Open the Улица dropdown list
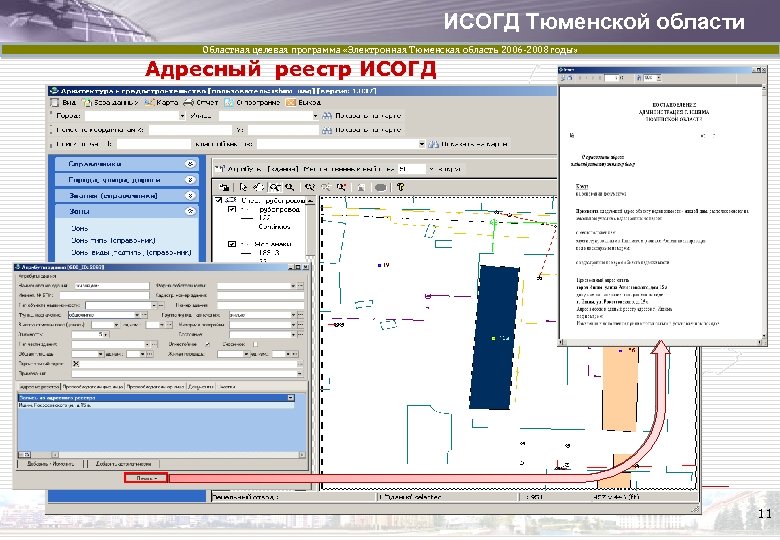The height and width of the screenshot is (540, 780). pos(315,115)
